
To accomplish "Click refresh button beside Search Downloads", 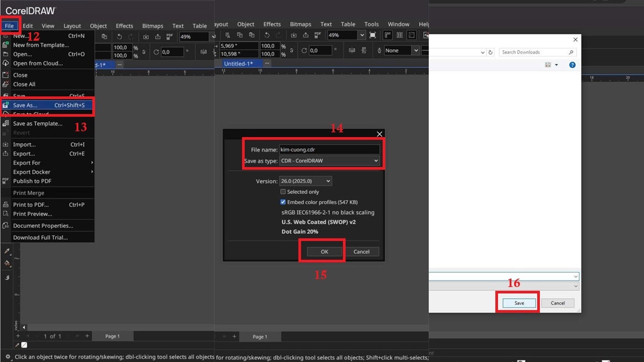I will click(x=491, y=52).
